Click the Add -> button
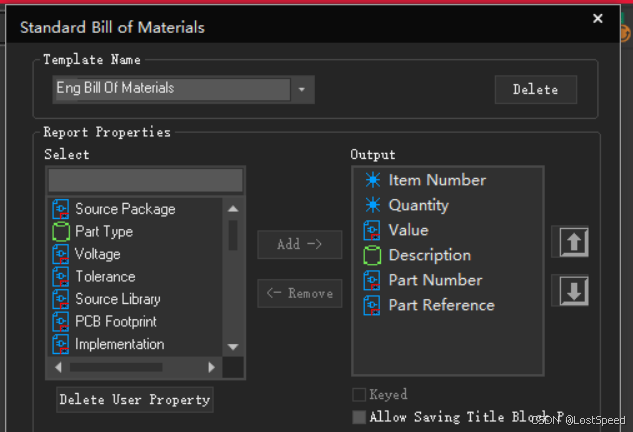 [299, 244]
